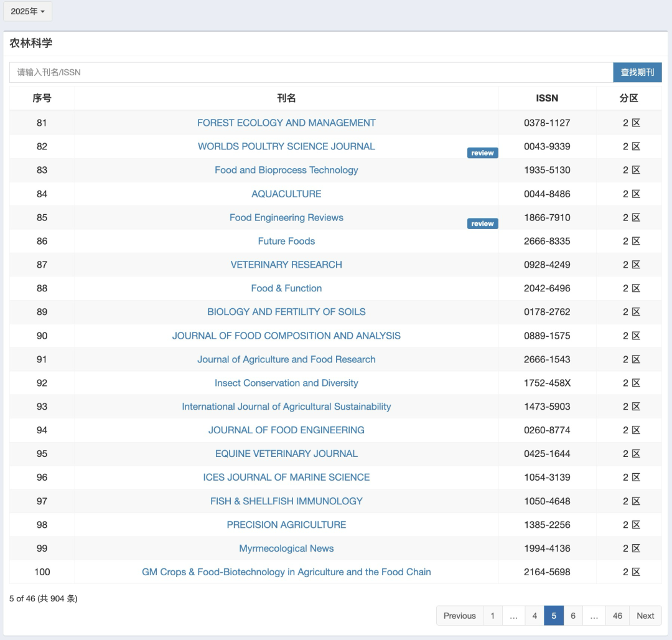Select ISSN 0378-1127 cell
This screenshot has height=640, width=672.
(547, 123)
